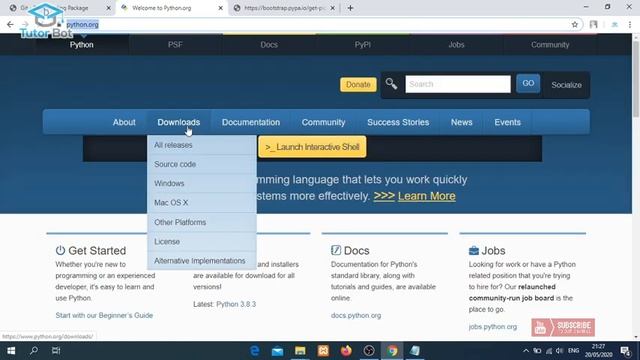Open the jobs.python.org link
The image size is (640, 360).
pyautogui.click(x=493, y=327)
